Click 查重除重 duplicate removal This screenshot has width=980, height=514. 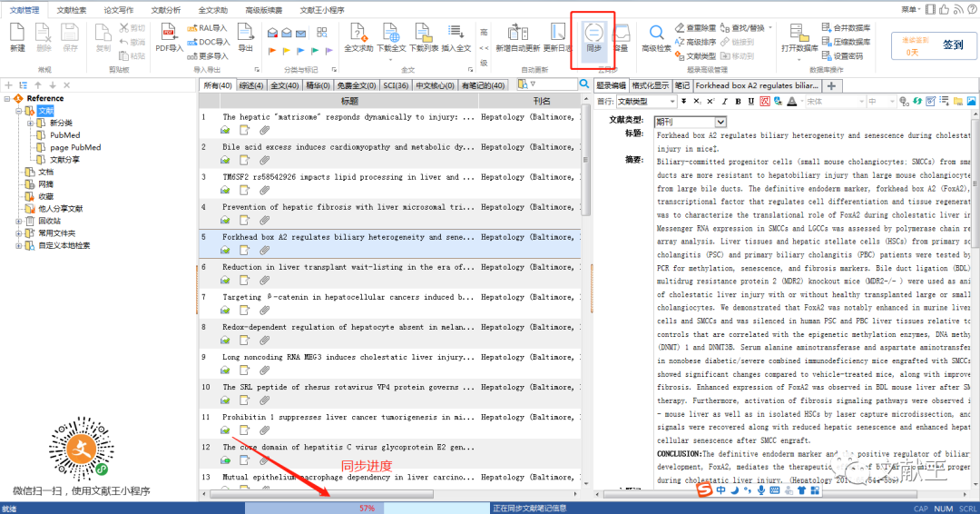pyautogui.click(x=695, y=28)
